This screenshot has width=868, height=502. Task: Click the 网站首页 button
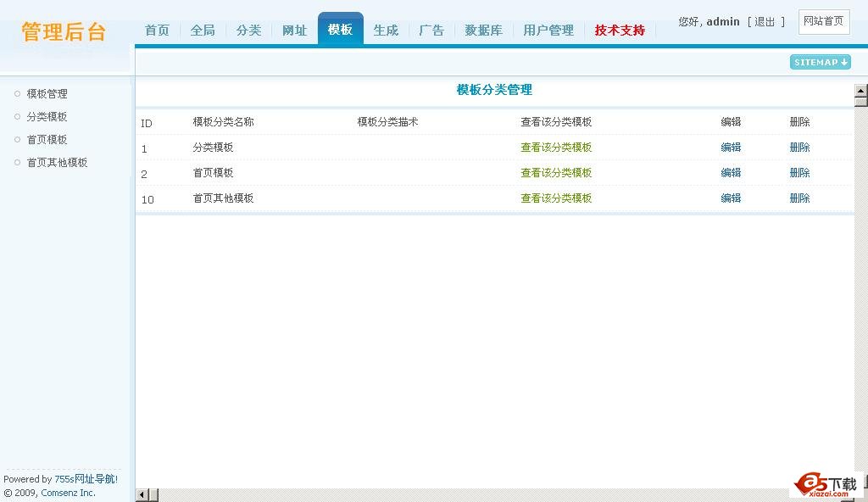pyautogui.click(x=824, y=21)
